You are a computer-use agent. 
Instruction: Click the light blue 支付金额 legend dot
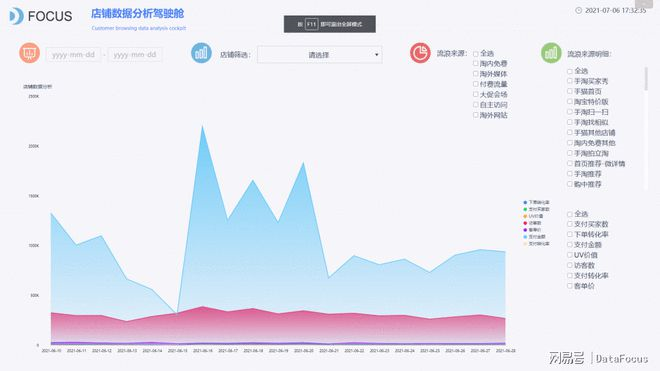coord(525,237)
